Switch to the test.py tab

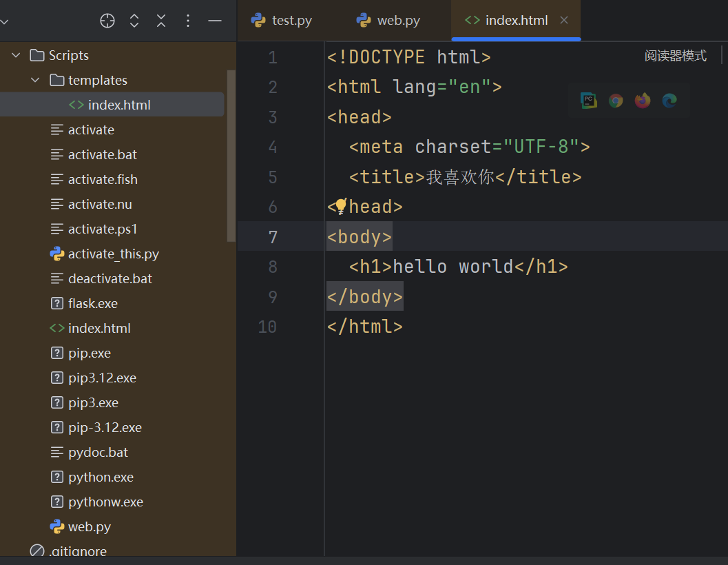coord(282,21)
